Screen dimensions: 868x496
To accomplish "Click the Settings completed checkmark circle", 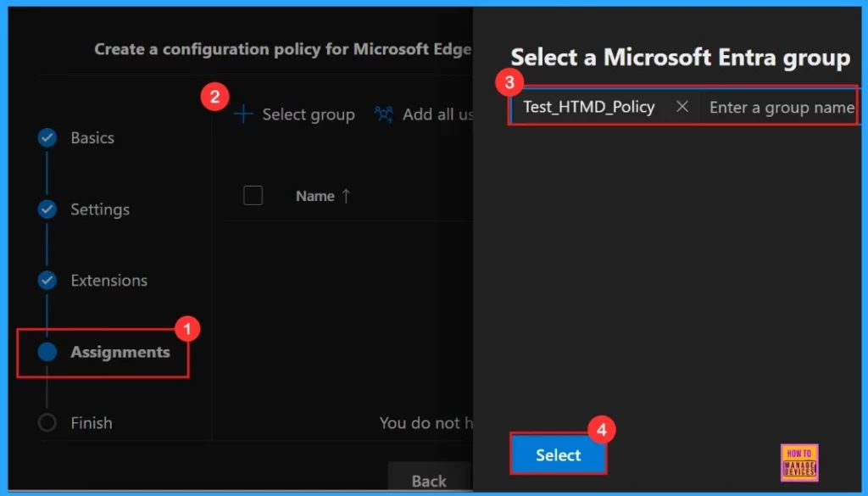I will pos(47,209).
